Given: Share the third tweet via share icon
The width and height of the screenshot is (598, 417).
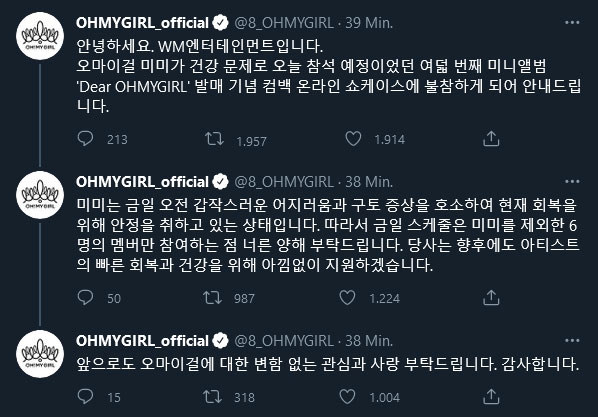Looking at the screenshot, I should point(491,397).
